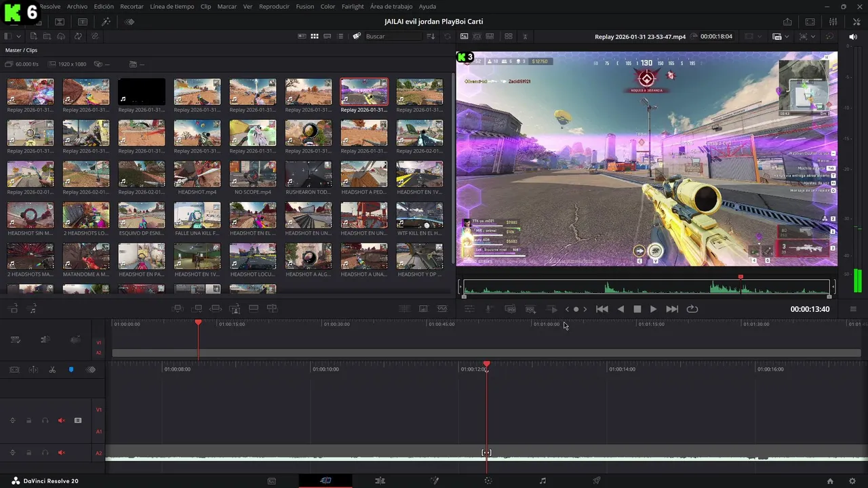Viewport: 868px width, 488px height.
Task: Click the sync clips icon
Action: click(x=78, y=36)
